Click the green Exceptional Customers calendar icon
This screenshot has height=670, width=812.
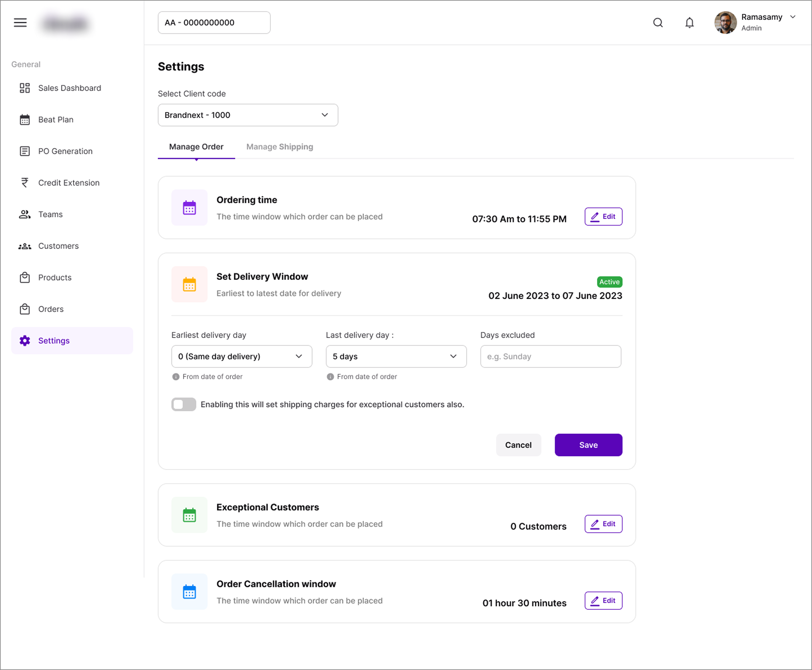click(x=189, y=515)
